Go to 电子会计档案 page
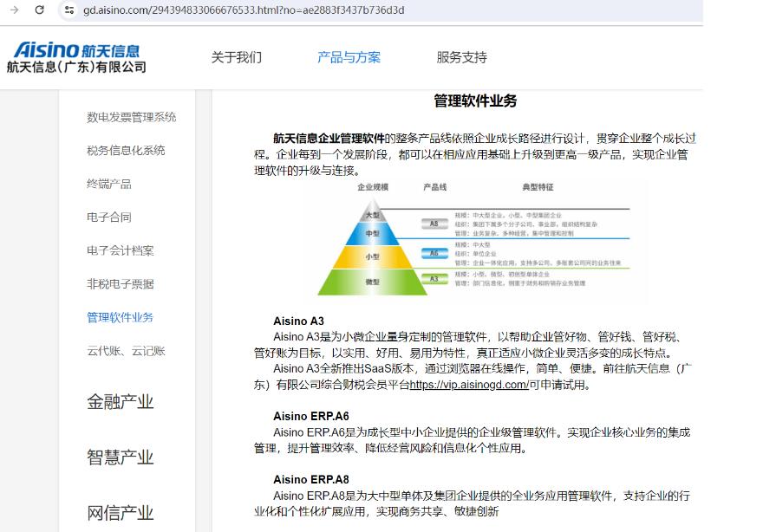The image size is (763, 532). click(x=121, y=251)
